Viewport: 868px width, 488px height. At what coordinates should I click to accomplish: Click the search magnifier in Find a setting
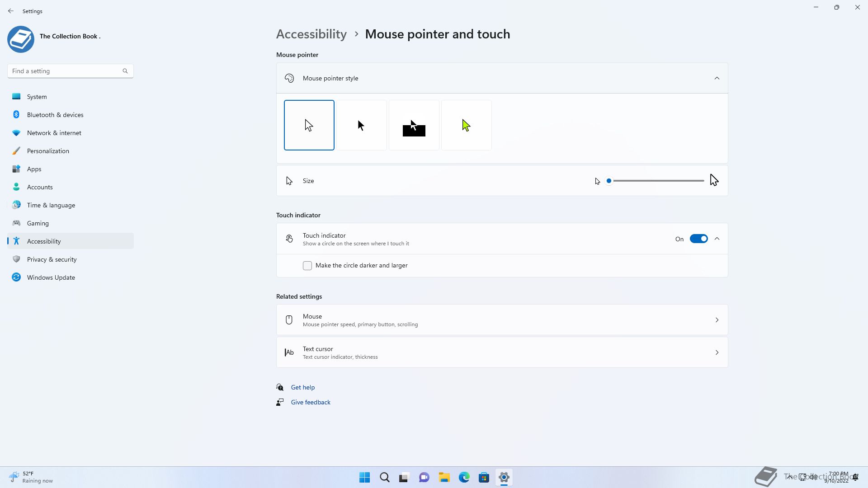coord(125,71)
